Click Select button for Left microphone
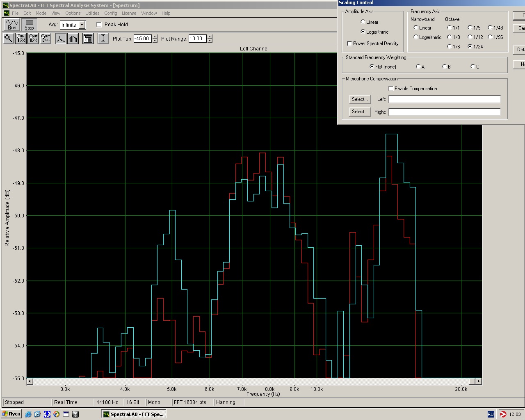This screenshot has height=420, width=525. coord(360,99)
